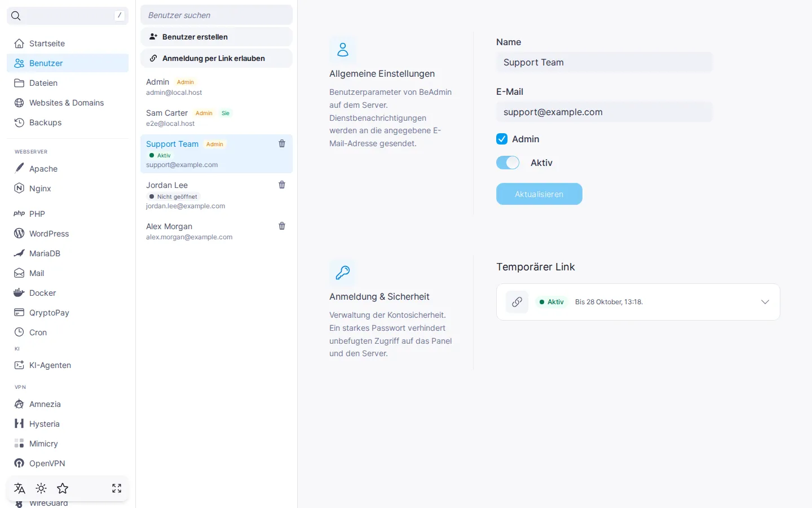The height and width of the screenshot is (508, 812).
Task: Open the language switcher icon
Action: coord(20,488)
